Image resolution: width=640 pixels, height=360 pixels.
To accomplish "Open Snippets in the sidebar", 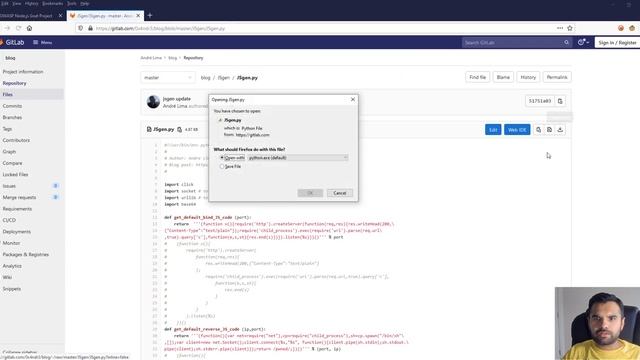I will click(12, 289).
